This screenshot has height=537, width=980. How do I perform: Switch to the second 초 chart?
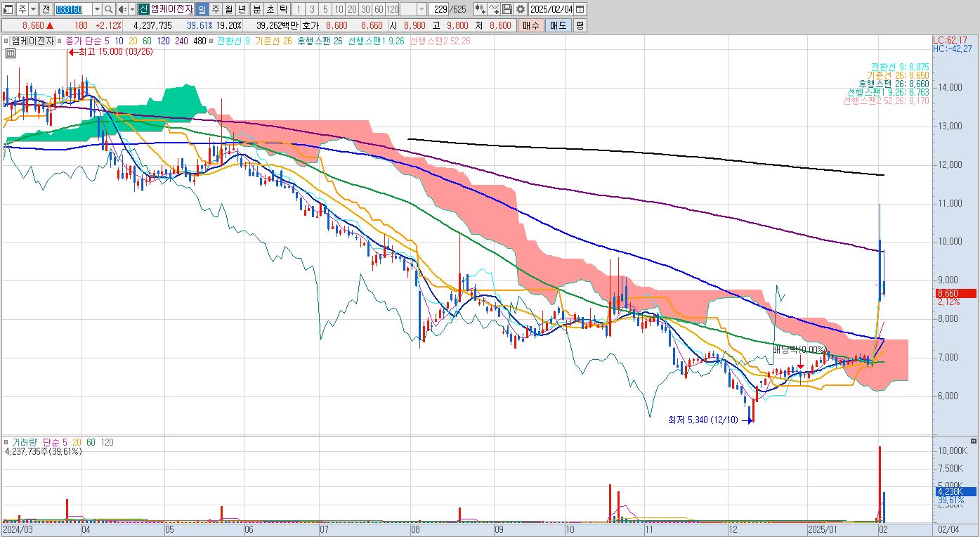[x=270, y=9]
